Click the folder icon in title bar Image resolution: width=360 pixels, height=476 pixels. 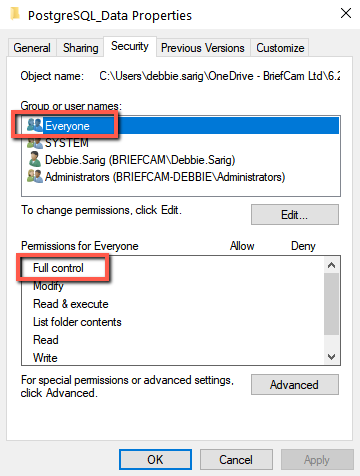click(15, 14)
